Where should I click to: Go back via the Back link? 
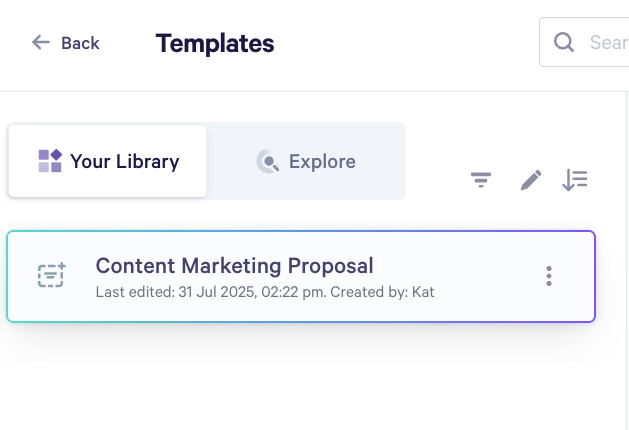point(65,43)
